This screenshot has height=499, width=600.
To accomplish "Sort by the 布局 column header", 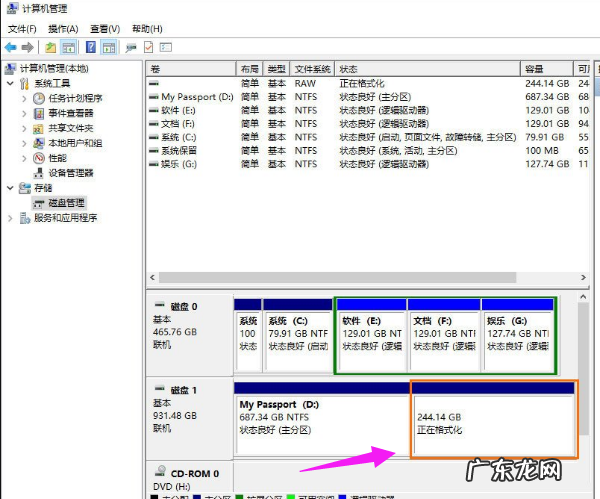I will click(x=249, y=69).
